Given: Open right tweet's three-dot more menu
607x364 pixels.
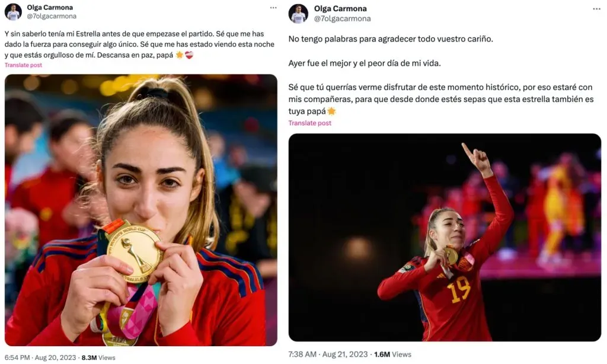Looking at the screenshot, I should [x=596, y=9].
